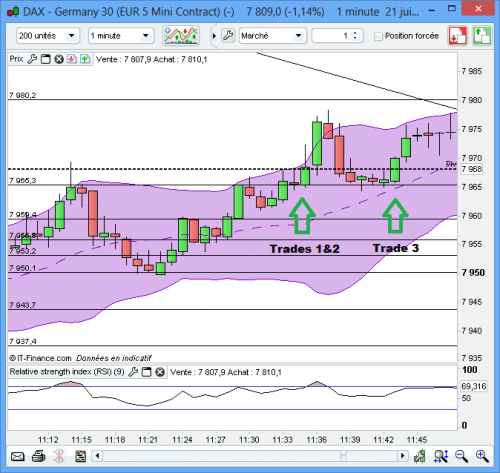Viewport: 500px width, 473px height.
Task: Click the red sell order icon
Action: pyautogui.click(x=458, y=36)
